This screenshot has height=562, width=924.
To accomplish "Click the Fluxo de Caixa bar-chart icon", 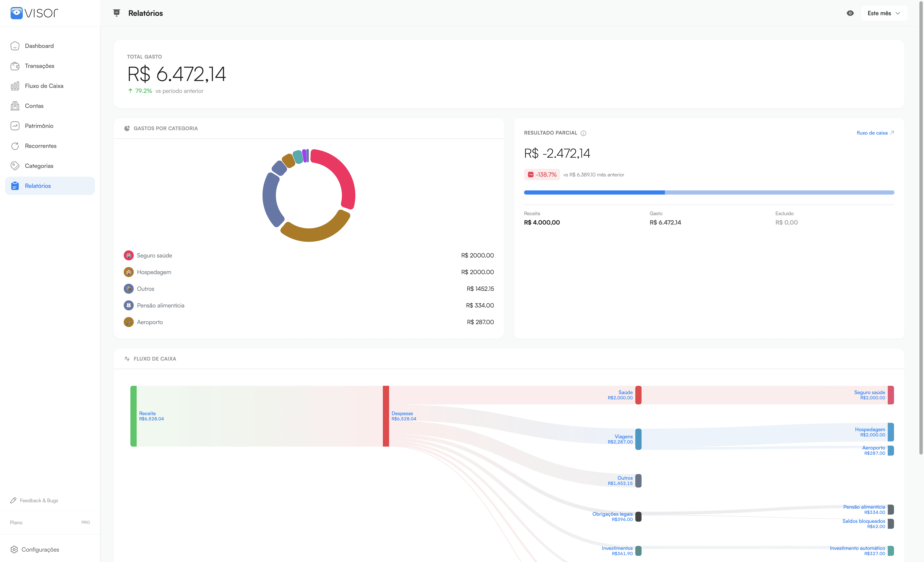I will click(x=15, y=86).
